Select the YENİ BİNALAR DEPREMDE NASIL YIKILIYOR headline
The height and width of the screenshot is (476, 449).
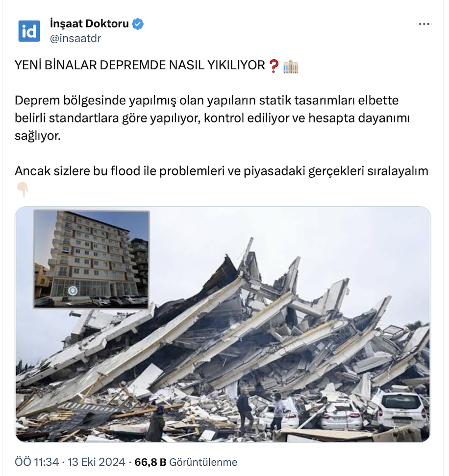coord(140,65)
